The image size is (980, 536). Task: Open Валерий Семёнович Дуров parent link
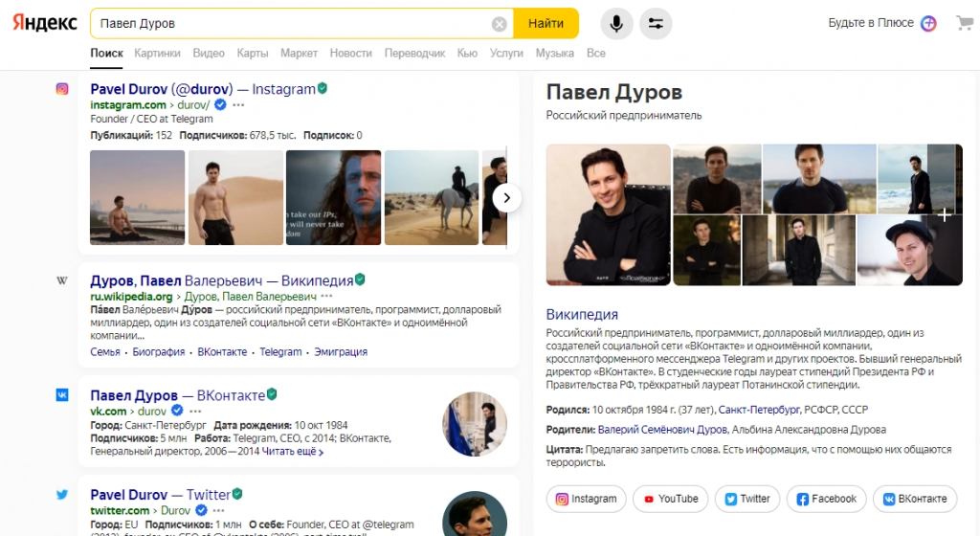(662, 430)
